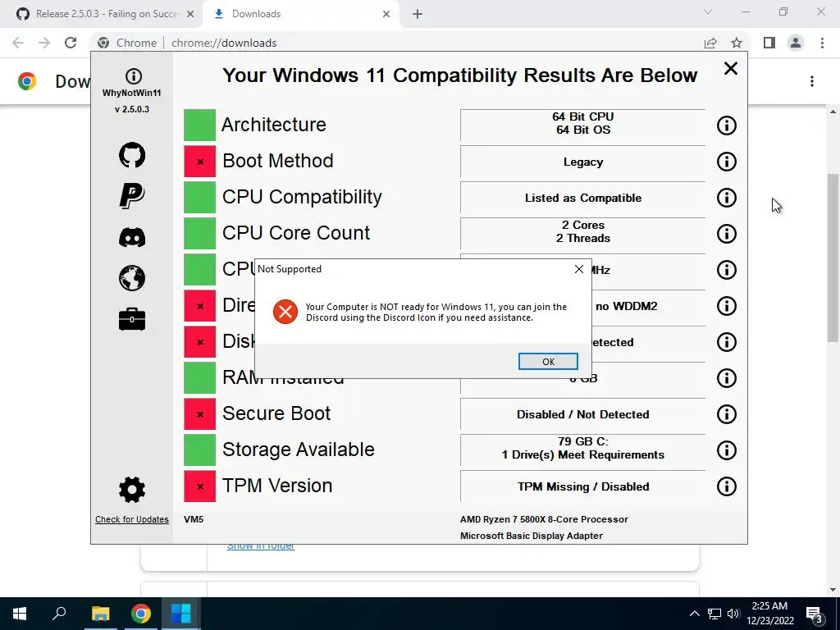Open Chrome tab search chevron
Screen dimensions: 840x630
click(708, 11)
